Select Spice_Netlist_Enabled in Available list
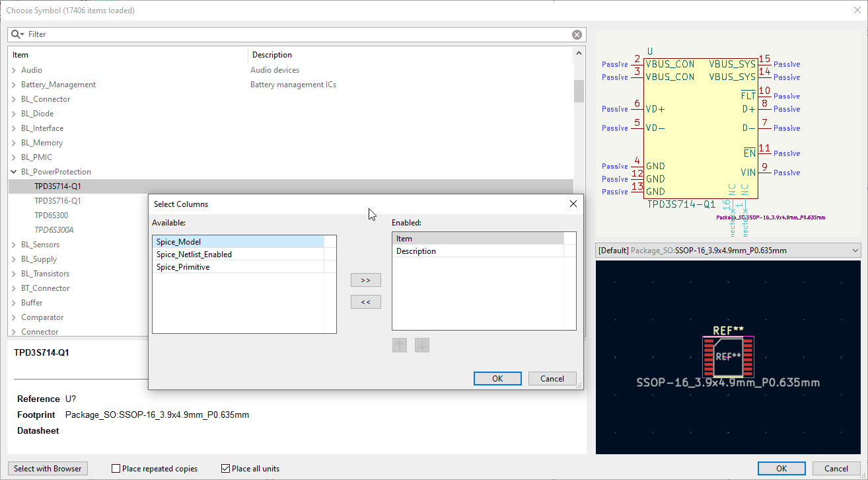The width and height of the screenshot is (868, 480). pyautogui.click(x=194, y=255)
